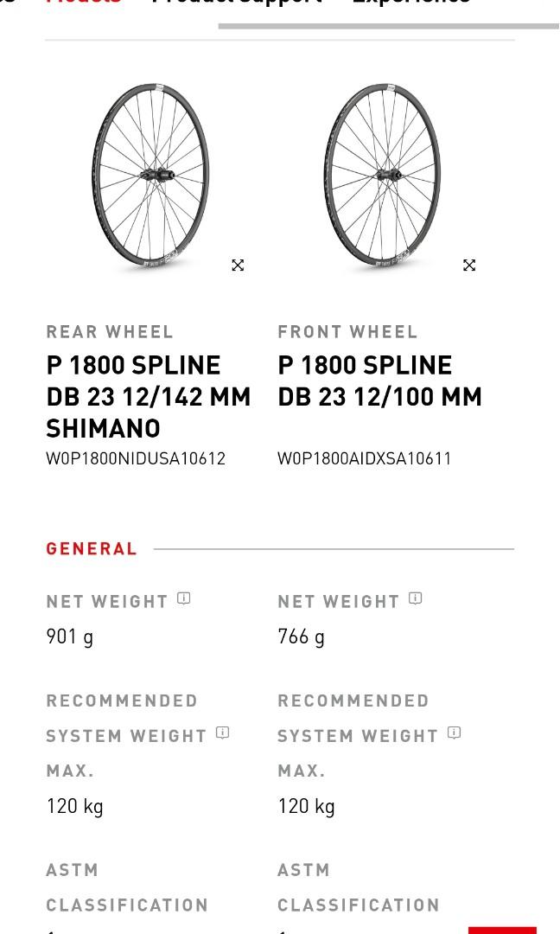This screenshot has width=560, height=934.
Task: Select the P 1800 SPLINE DB 23 12/100 MM title
Action: pyautogui.click(x=380, y=381)
